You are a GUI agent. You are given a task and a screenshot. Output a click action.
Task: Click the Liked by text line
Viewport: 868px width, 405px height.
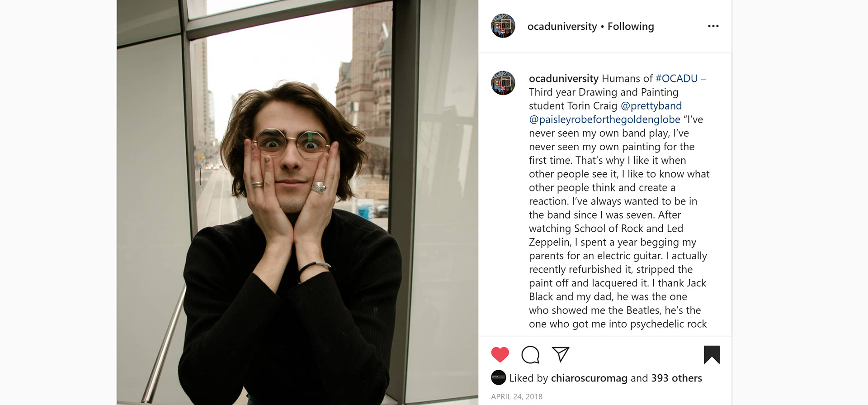click(606, 378)
